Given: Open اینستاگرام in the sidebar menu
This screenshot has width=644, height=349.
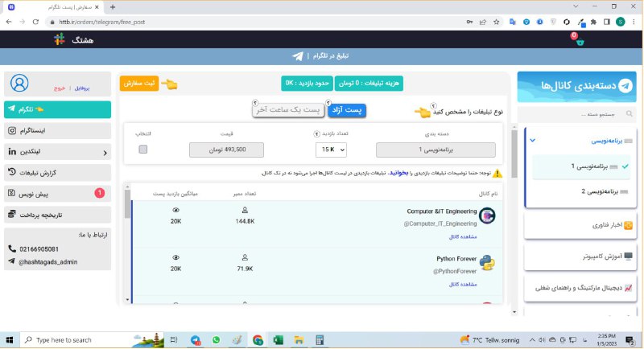Looking at the screenshot, I should pyautogui.click(x=57, y=131).
